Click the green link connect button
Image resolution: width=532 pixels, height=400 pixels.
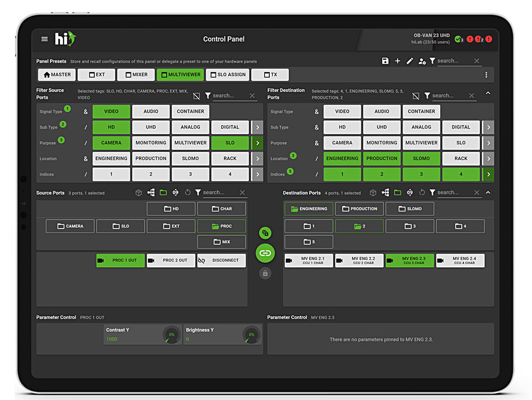click(x=265, y=253)
